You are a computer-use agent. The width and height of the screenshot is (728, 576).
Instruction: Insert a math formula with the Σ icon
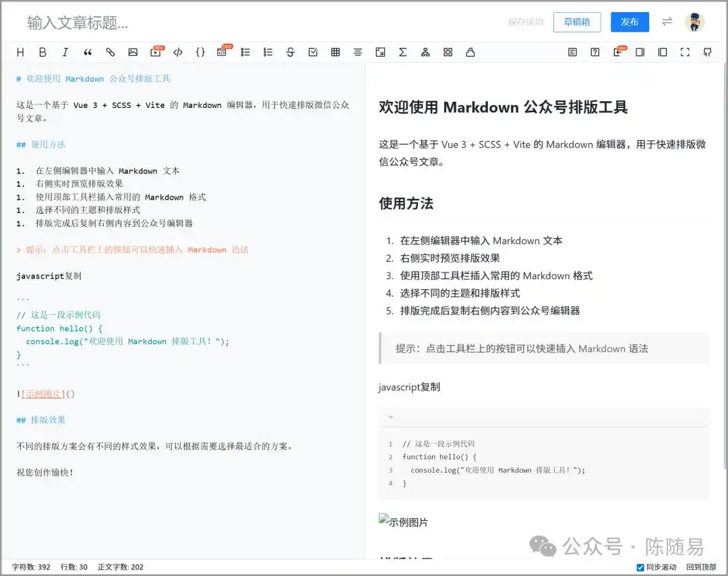pos(402,52)
